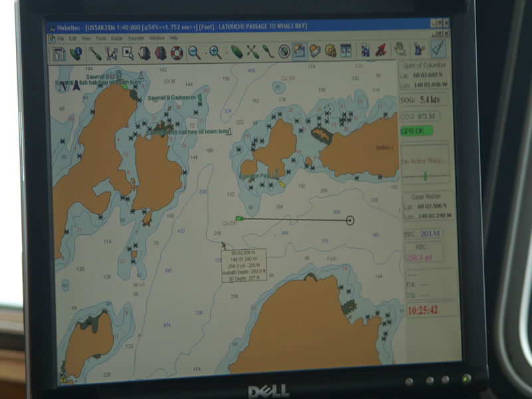Viewport: 532px width, 399px height.
Task: Select the green mark placement tool
Action: coord(95,54)
